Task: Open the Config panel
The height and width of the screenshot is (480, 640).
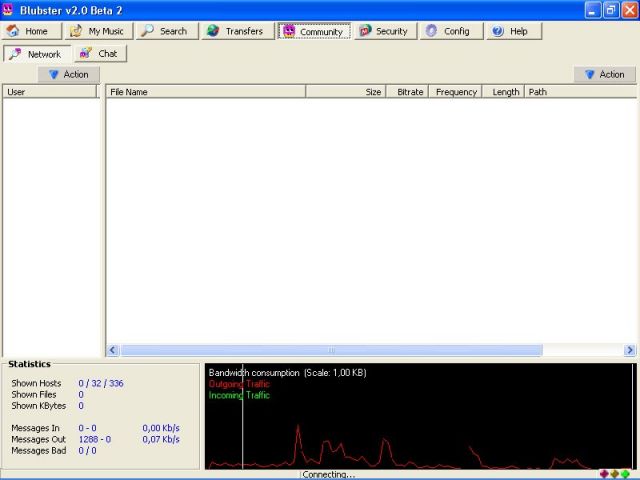Action: click(448, 31)
